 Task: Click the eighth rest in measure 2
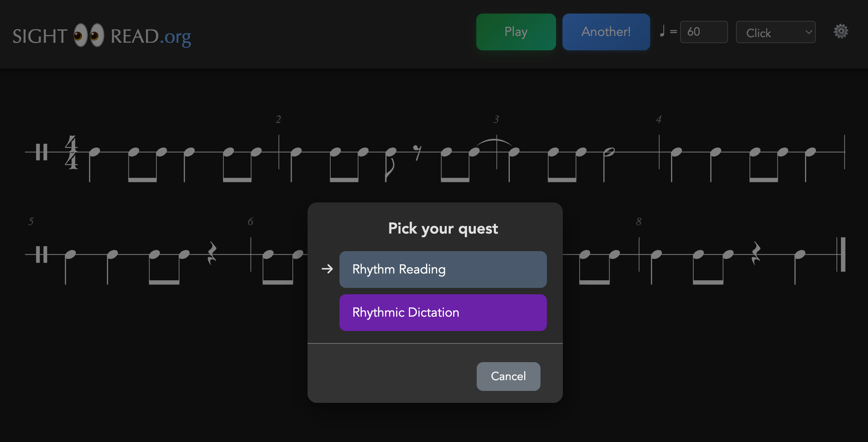tap(417, 153)
